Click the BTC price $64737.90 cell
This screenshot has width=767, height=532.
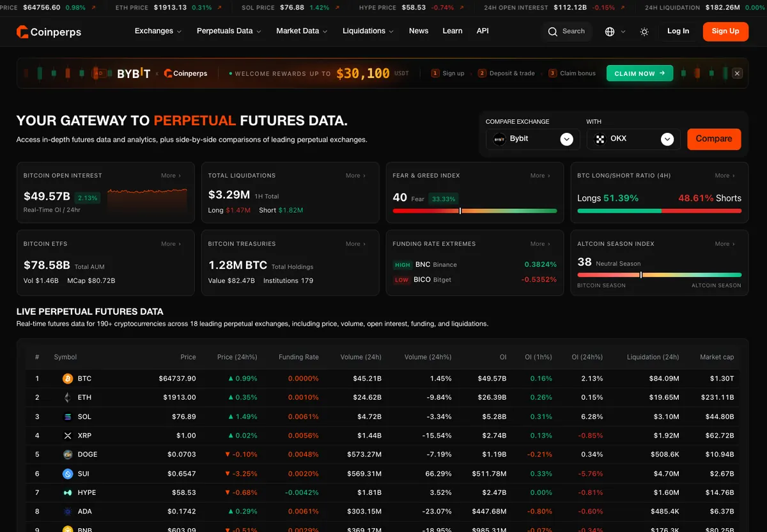click(x=177, y=379)
